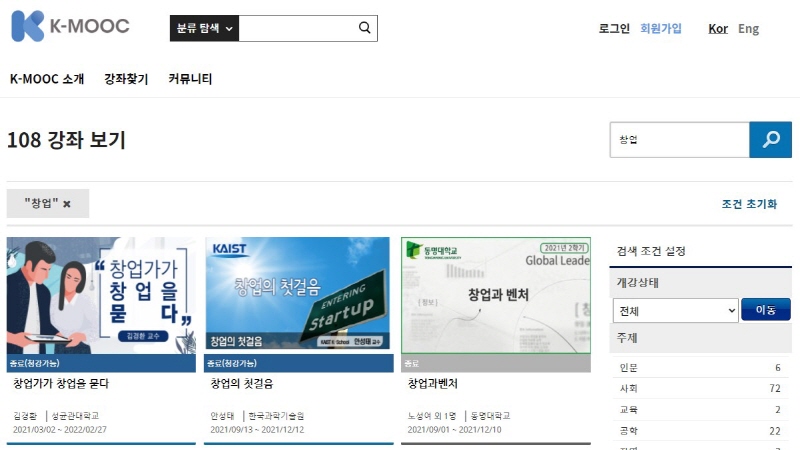Viewport: 800px width, 450px height.
Task: Click the count 22 beside 공학
Action: pos(775,431)
